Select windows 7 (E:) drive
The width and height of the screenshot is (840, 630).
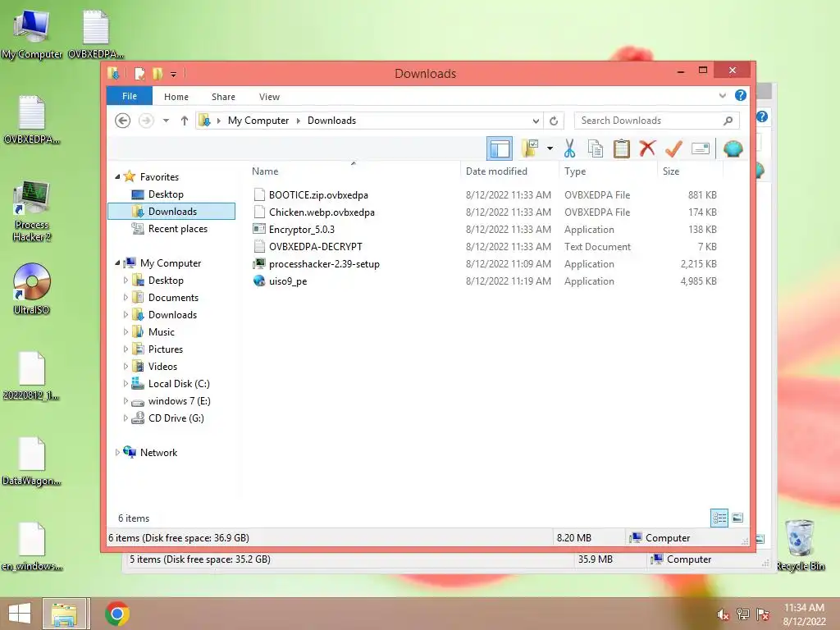tap(179, 400)
